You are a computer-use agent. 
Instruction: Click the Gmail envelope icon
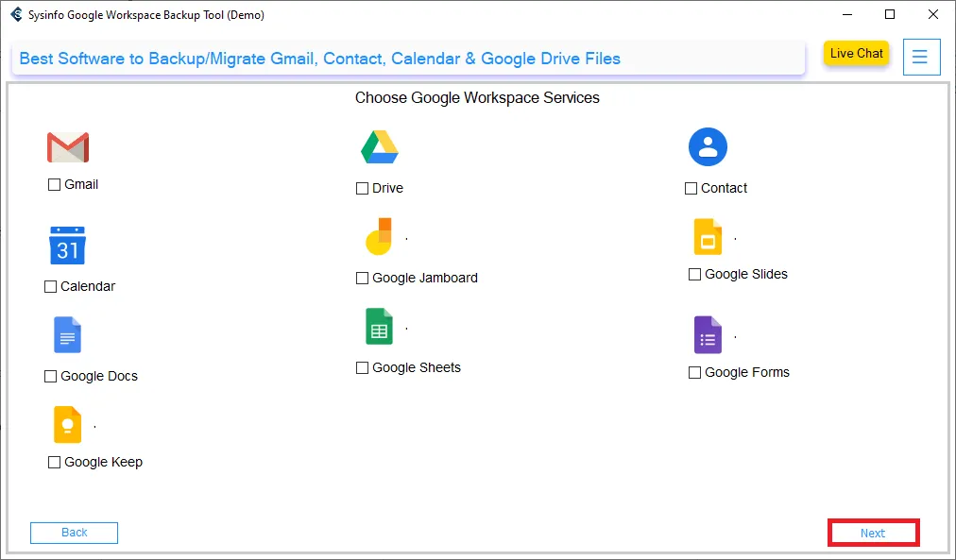point(67,147)
